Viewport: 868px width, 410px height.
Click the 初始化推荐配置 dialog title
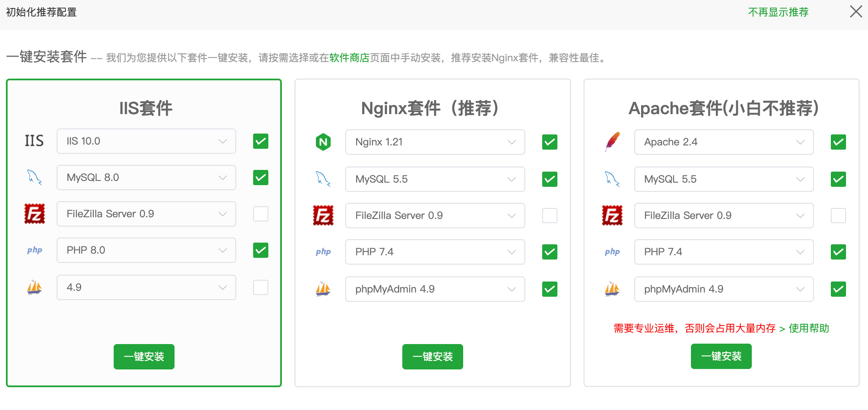41,12
